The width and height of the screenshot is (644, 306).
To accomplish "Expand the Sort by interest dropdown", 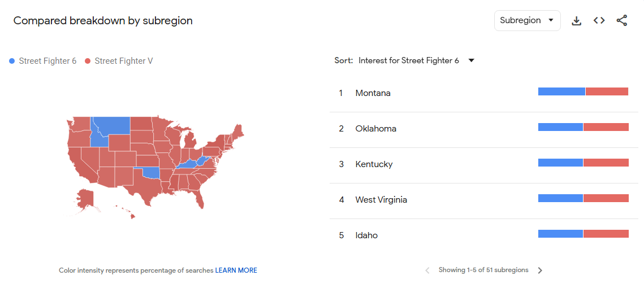I will tap(408, 60).
